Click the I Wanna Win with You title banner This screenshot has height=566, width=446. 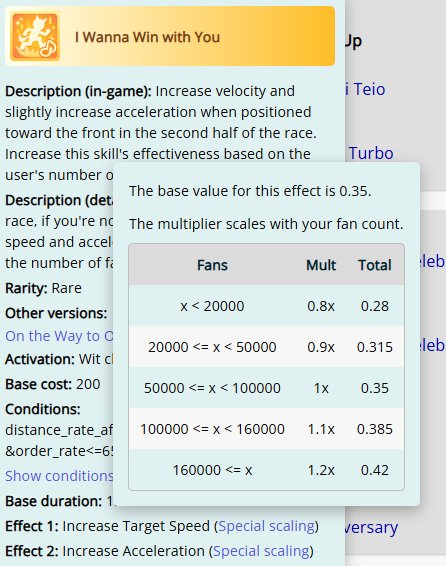point(170,36)
